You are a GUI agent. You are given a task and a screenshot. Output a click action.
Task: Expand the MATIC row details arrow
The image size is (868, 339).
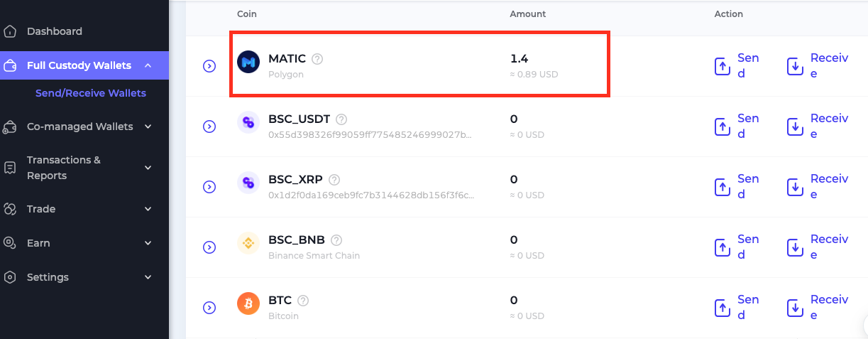209,66
